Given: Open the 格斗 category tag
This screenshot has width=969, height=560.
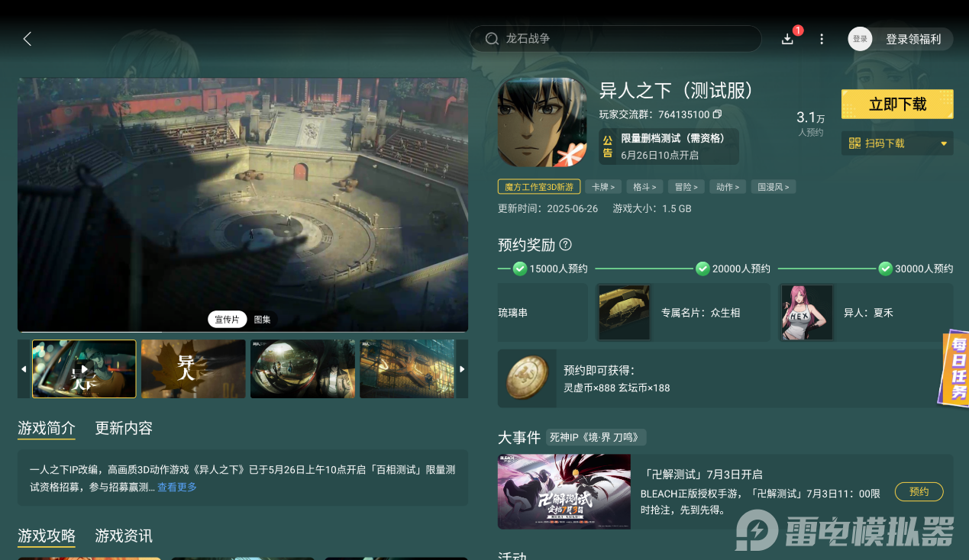Looking at the screenshot, I should pyautogui.click(x=645, y=187).
